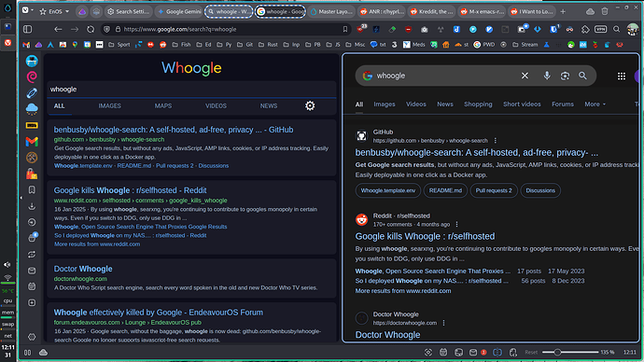Toggle the sidebar panel button
This screenshot has height=362, width=644.
(27, 29)
